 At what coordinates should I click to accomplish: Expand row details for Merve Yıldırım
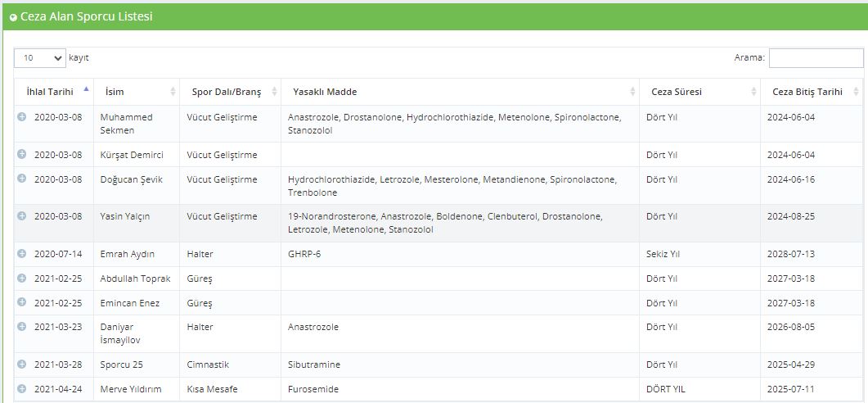pos(21,388)
